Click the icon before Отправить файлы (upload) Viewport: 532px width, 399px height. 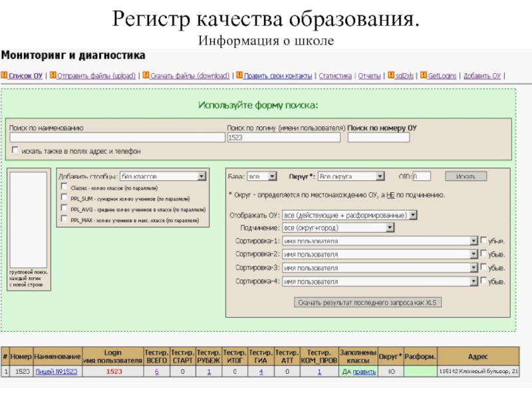click(53, 76)
